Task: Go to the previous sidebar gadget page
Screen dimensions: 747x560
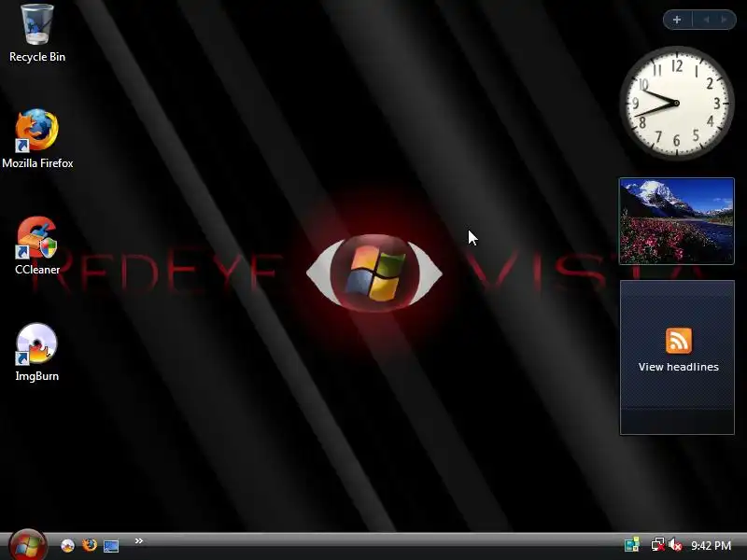Action: tap(707, 20)
